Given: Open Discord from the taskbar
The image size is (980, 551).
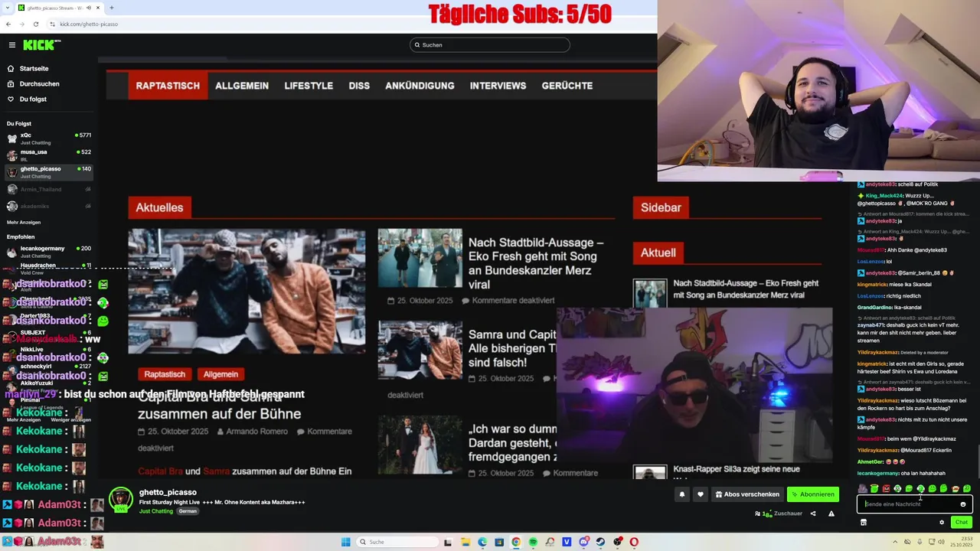Looking at the screenshot, I should coord(583,542).
